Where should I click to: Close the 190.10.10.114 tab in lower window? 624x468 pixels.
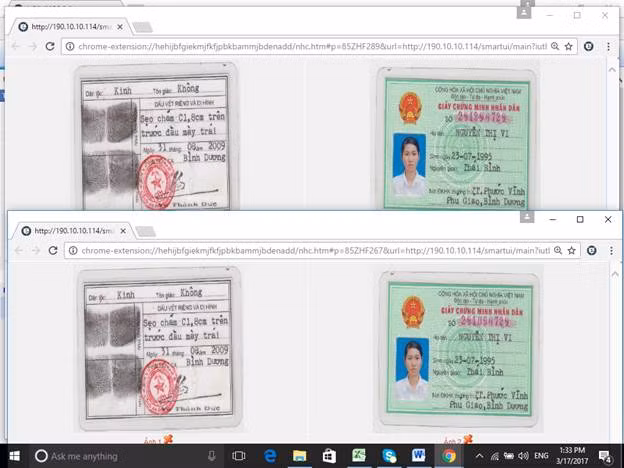pos(123,231)
